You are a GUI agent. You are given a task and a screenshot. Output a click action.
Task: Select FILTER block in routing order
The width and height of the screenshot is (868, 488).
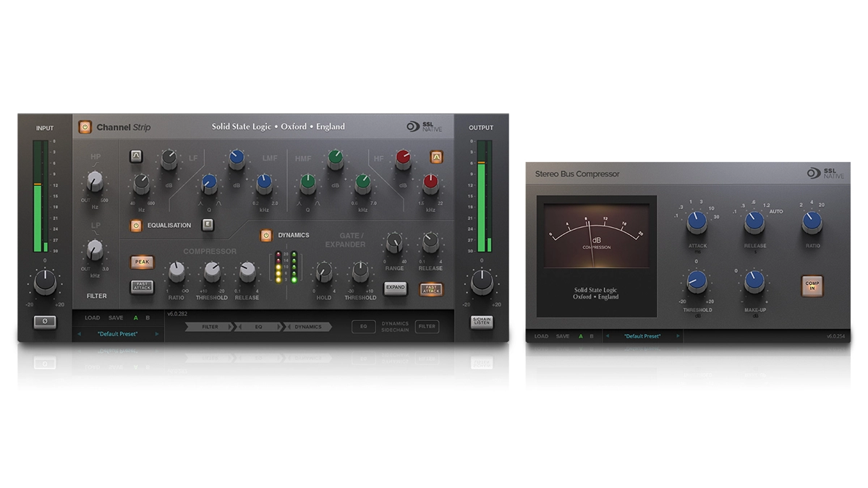click(x=210, y=327)
